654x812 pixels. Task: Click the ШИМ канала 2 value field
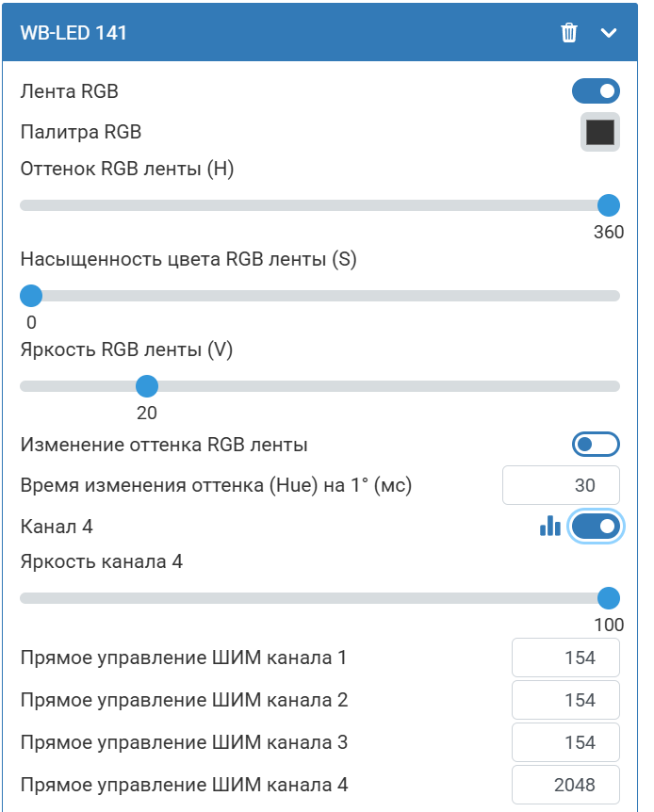(x=565, y=700)
